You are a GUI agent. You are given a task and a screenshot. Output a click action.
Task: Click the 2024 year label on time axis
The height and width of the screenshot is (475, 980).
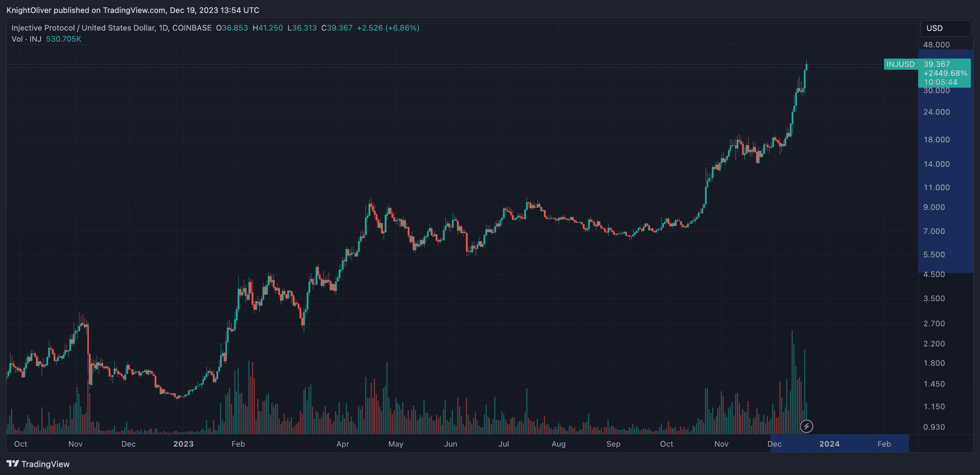tap(829, 444)
